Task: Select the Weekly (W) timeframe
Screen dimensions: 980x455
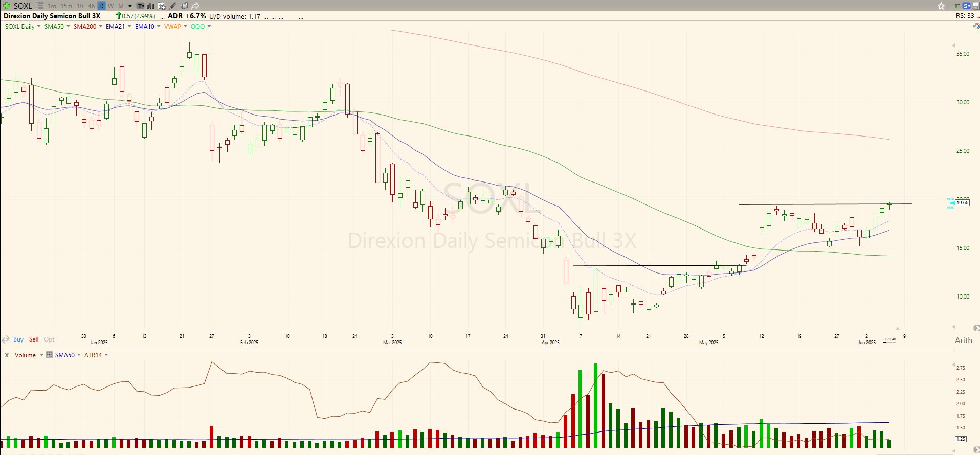Action: pyautogui.click(x=111, y=6)
